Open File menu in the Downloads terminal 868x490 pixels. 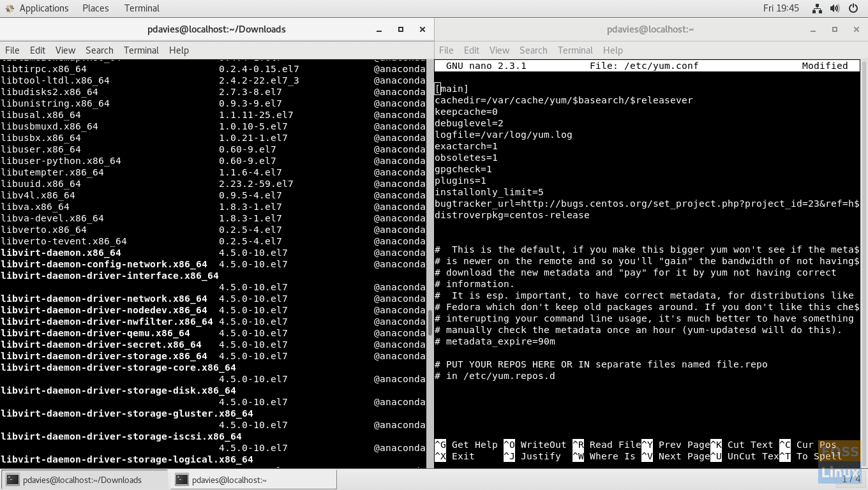coord(12,50)
